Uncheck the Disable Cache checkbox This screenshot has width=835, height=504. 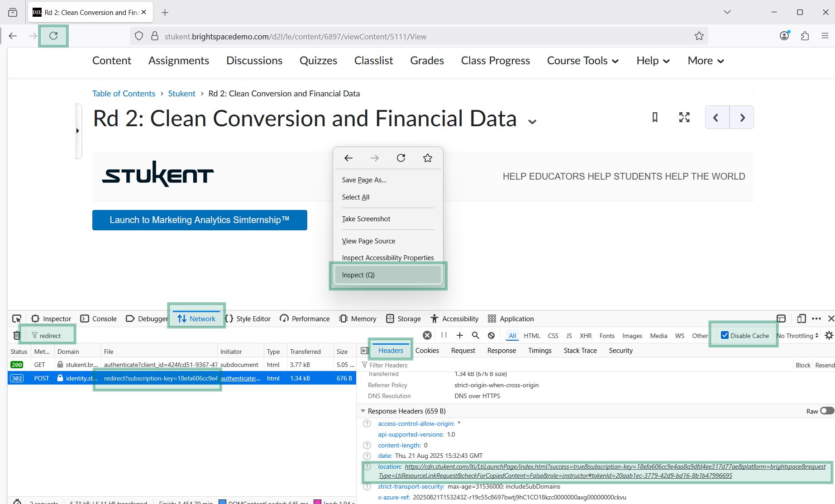725,335
